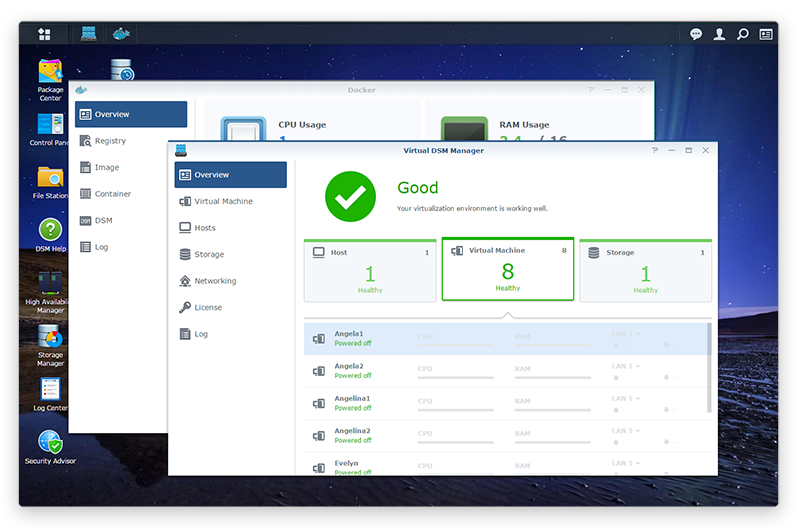The width and height of the screenshot is (798, 529).
Task: Select Overview in Docker sidebar
Action: point(131,114)
